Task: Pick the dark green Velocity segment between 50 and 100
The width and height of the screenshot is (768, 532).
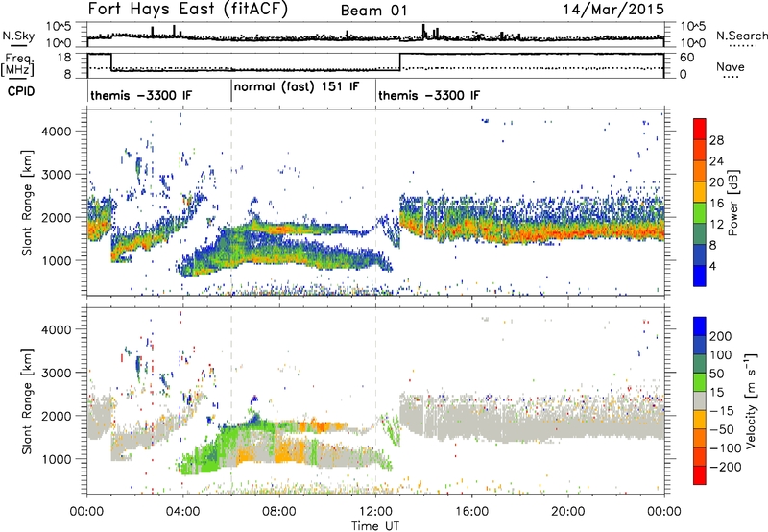Action: [700, 364]
